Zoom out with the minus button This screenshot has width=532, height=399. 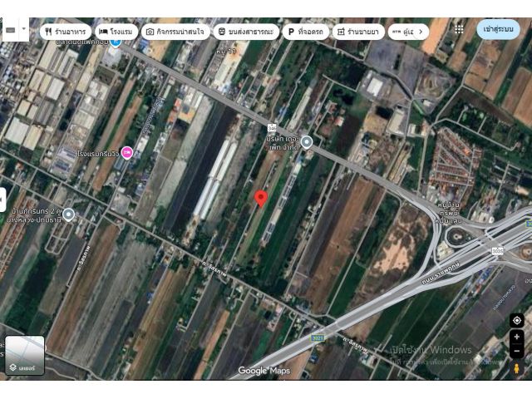(x=516, y=351)
